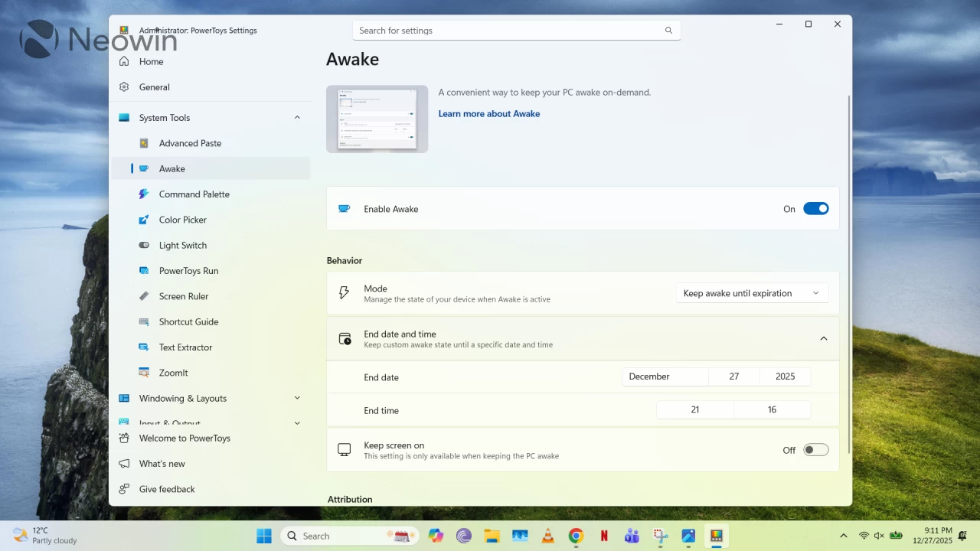Open File Explorer from the taskbar
The height and width of the screenshot is (551, 980).
[492, 536]
